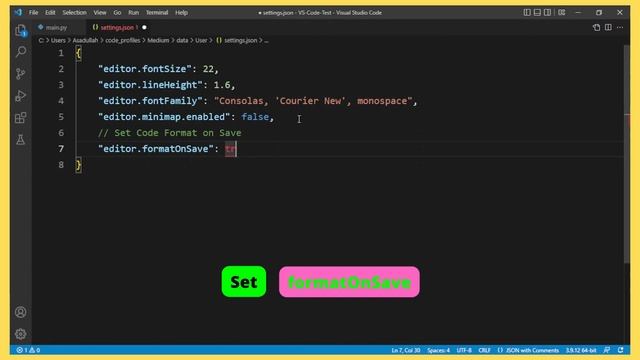Click Open Settings UI icon in editor toolbar
The height and width of the screenshot is (360, 640).
tap(596, 27)
